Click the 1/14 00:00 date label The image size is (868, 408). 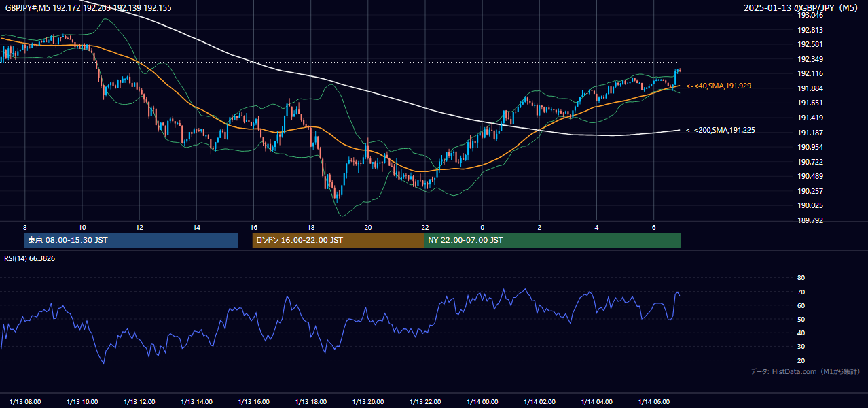click(x=482, y=401)
